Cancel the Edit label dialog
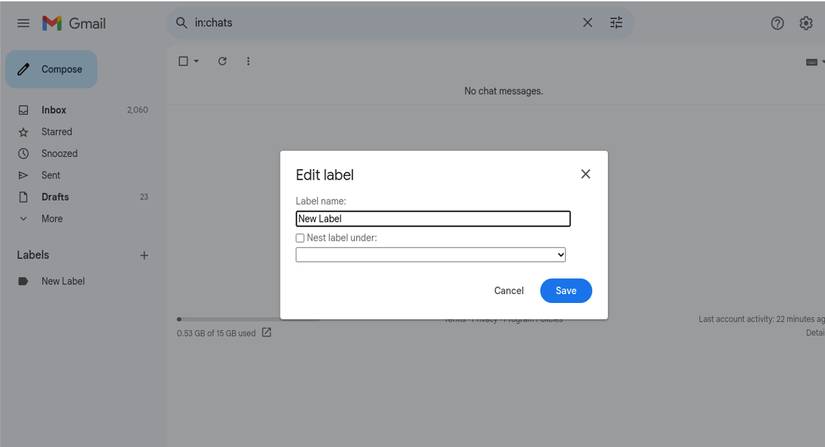The image size is (825, 447). pyautogui.click(x=508, y=291)
